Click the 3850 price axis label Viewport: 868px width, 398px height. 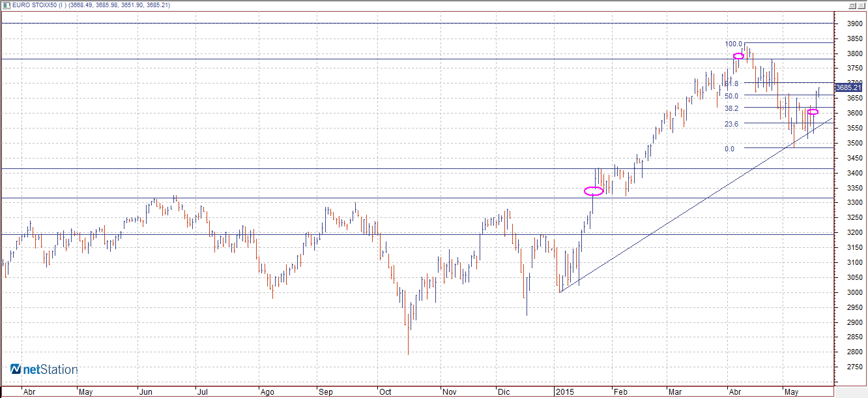coord(854,38)
